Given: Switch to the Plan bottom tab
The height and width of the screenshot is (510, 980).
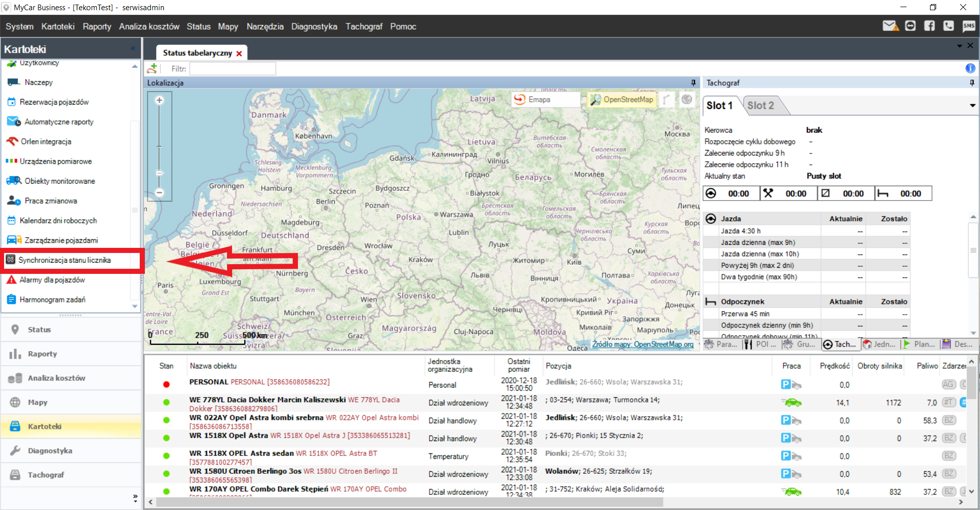Looking at the screenshot, I should tap(919, 344).
